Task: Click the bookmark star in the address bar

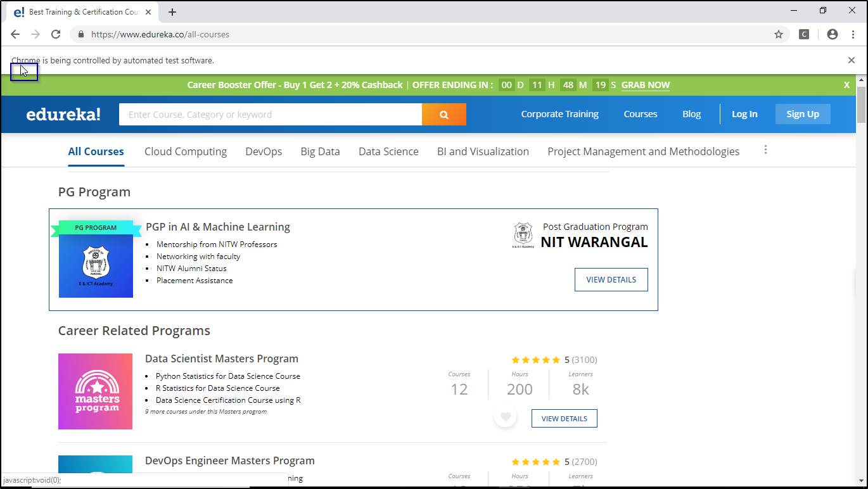Action: [x=778, y=34]
